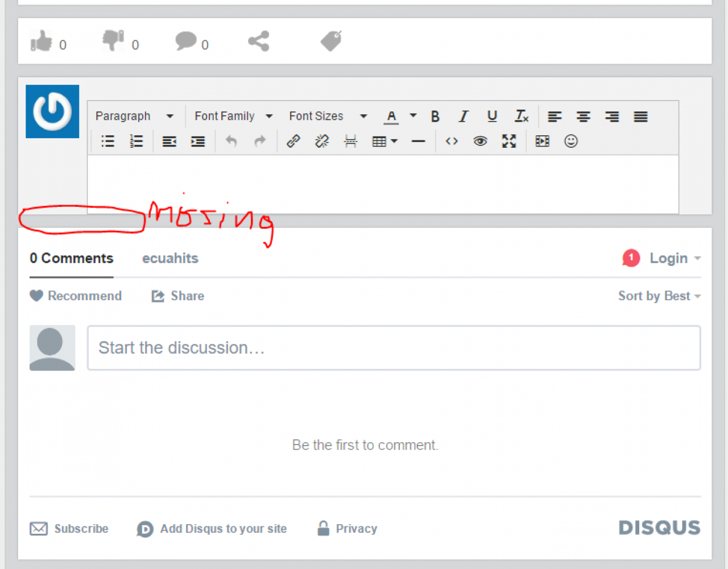Toggle italic text formatting

coord(464,117)
